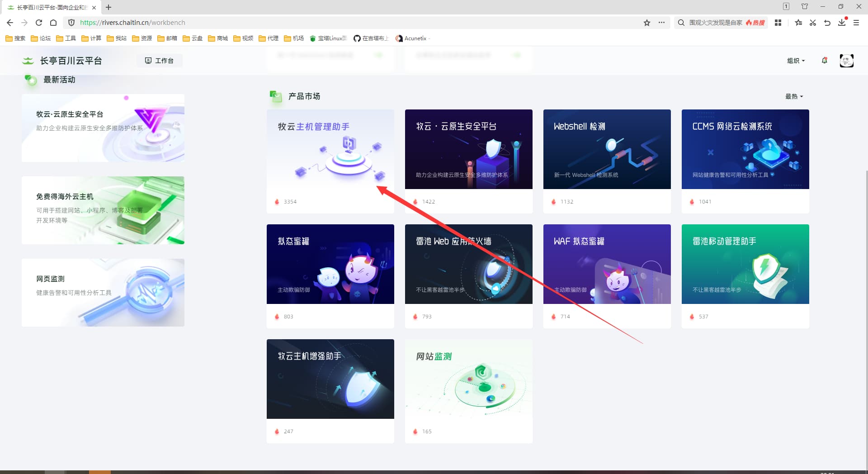The width and height of the screenshot is (868, 474).
Task: Open the user avatar menu
Action: coord(846,61)
